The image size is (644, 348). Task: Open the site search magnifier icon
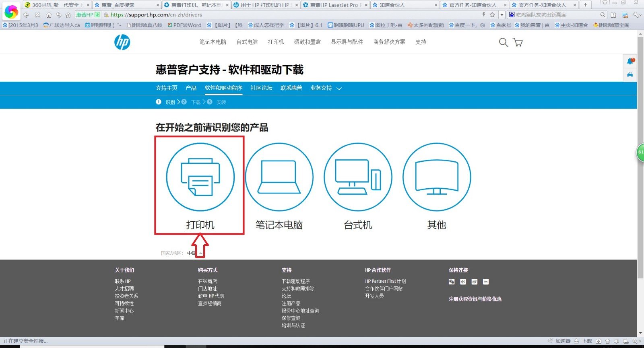(503, 42)
